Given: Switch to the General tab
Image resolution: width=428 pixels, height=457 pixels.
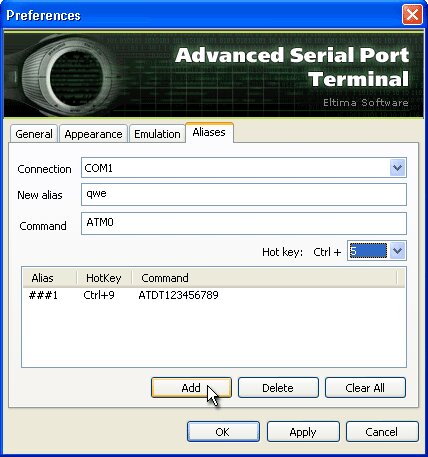Looking at the screenshot, I should click(34, 134).
